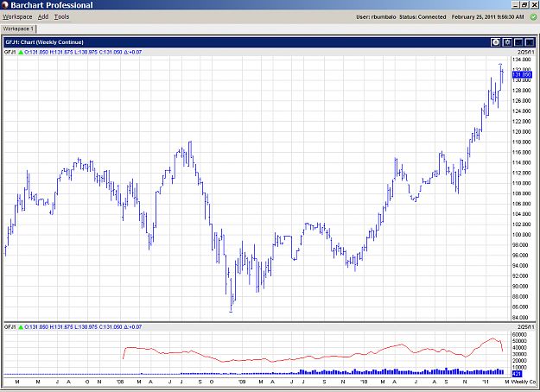Click the 'Status: Connected' text
Image resolution: width=540 pixels, height=392 pixels.
(x=422, y=17)
